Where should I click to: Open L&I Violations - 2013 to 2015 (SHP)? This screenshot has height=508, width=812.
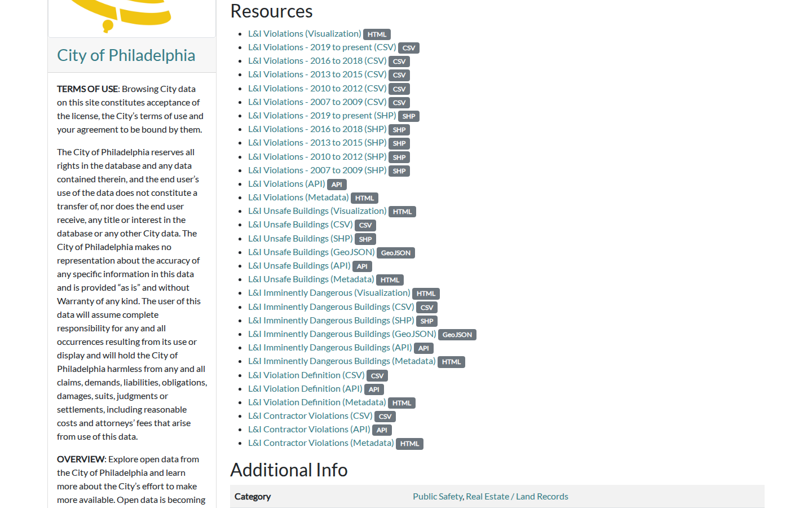[x=317, y=143]
